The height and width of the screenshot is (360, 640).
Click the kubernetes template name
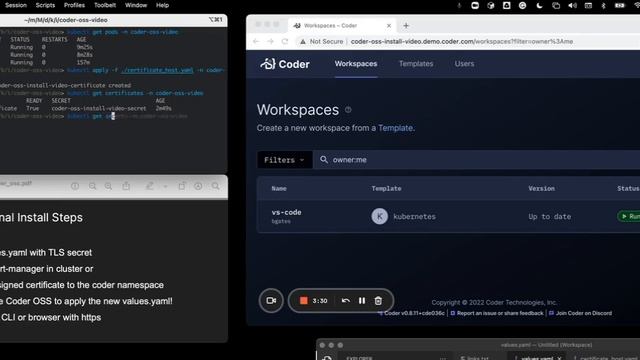[x=414, y=217]
